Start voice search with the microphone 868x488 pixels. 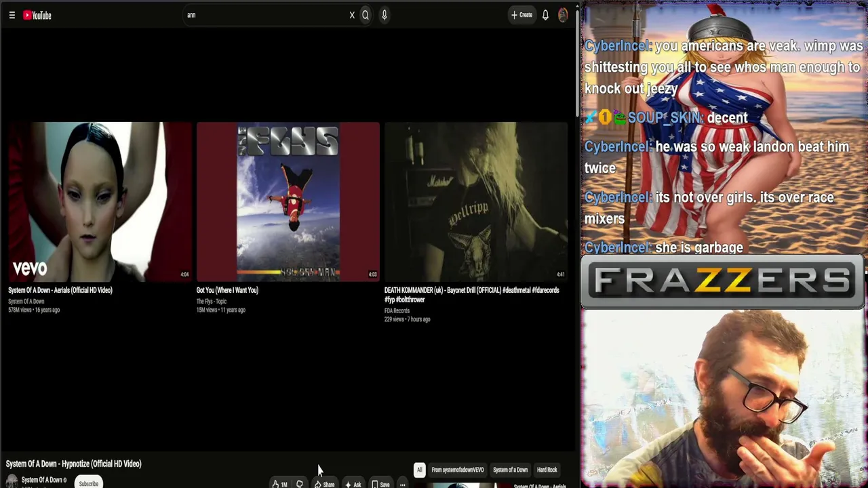384,15
